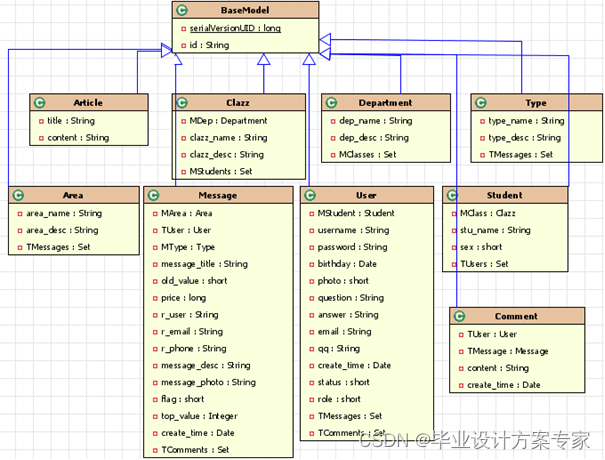
Task: Choose the TMessage : Message field
Action: 508,352
